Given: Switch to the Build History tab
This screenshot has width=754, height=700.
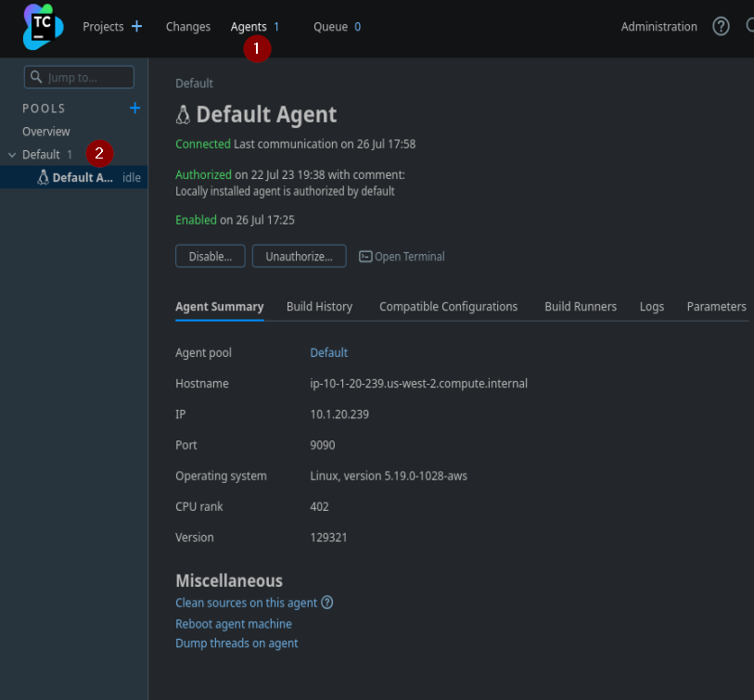Looking at the screenshot, I should [319, 307].
